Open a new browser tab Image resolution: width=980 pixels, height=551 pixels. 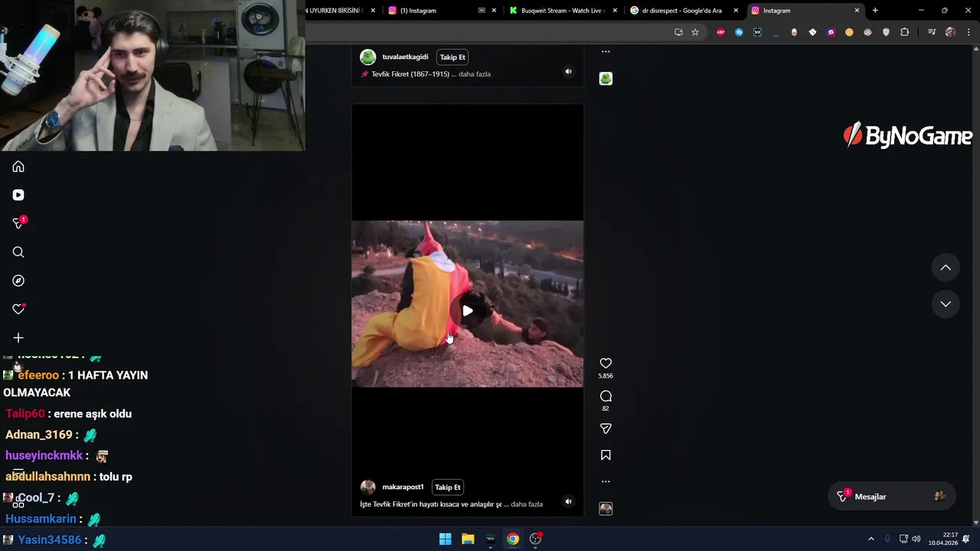tap(875, 11)
